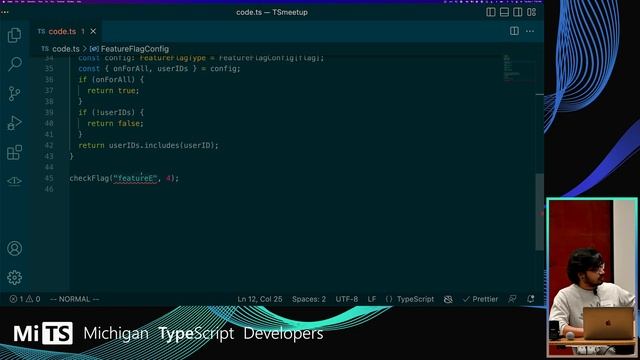Click the editor minimap
Screen dimensions: 640x360
coord(518,68)
